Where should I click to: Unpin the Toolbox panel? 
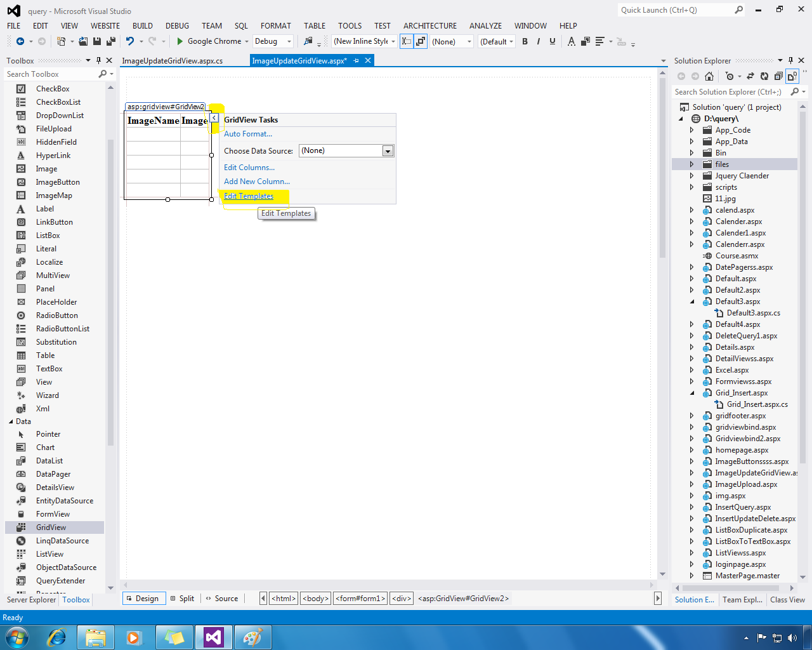99,60
